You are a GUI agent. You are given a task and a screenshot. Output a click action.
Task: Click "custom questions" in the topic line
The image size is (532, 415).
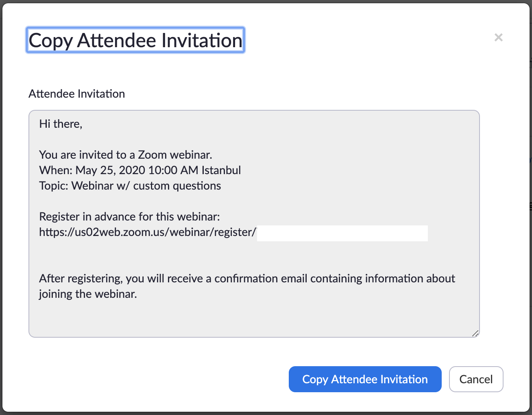click(x=177, y=186)
